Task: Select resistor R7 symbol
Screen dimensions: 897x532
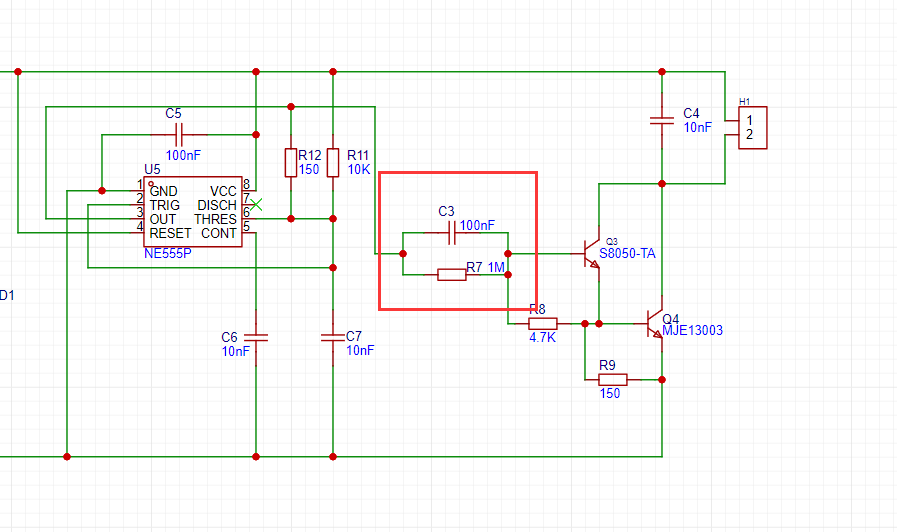Action: pyautogui.click(x=452, y=275)
